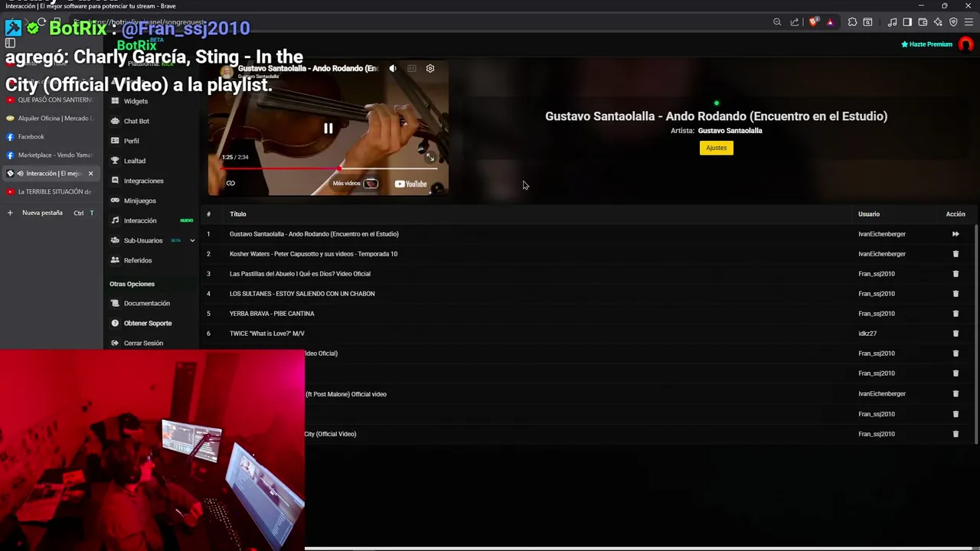Remove Las Pastillas del Abuelo song
The image size is (980, 551).
point(955,274)
